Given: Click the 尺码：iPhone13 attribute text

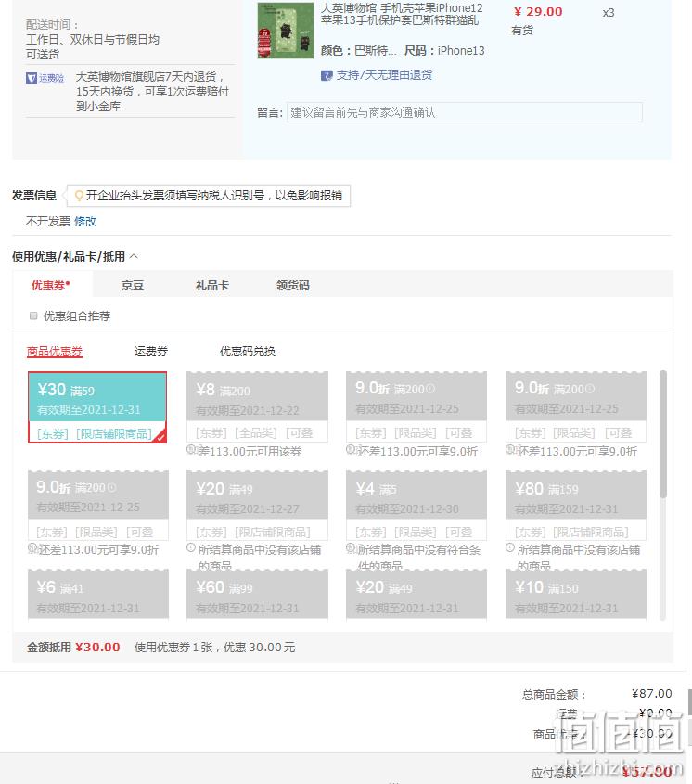Looking at the screenshot, I should (x=444, y=50).
